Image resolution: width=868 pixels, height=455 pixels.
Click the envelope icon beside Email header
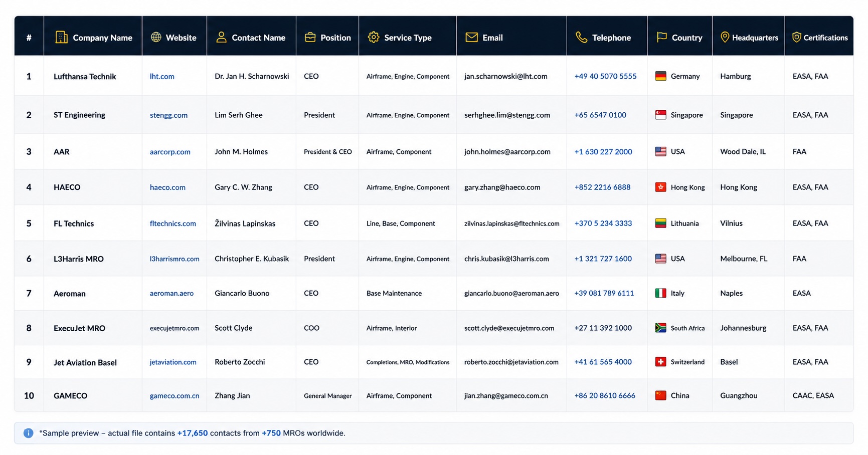pos(471,37)
